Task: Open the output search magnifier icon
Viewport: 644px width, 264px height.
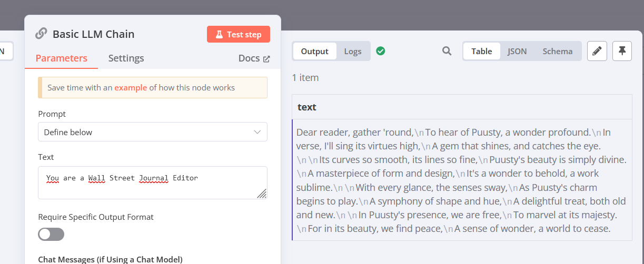Action: point(447,51)
